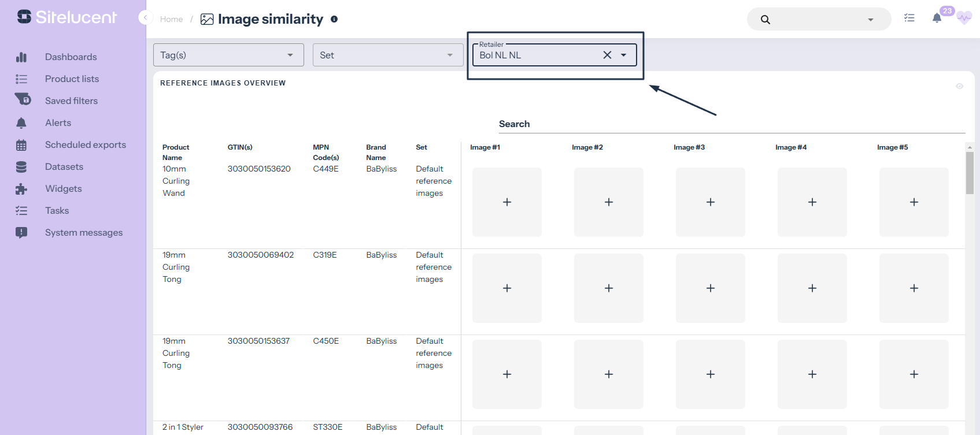Click the magnifier icon in search bar
The width and height of the screenshot is (980, 435).
click(x=765, y=20)
